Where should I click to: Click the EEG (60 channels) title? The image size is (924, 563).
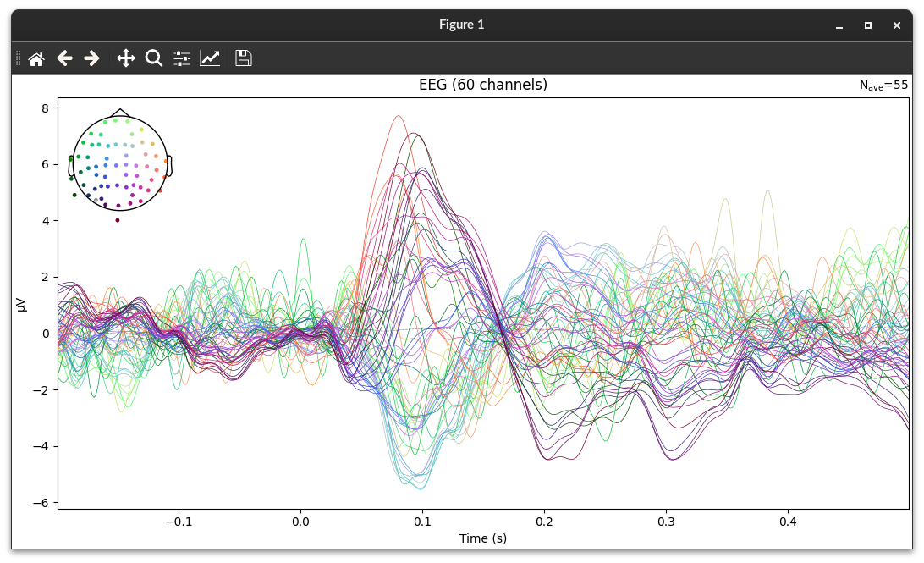coord(482,84)
